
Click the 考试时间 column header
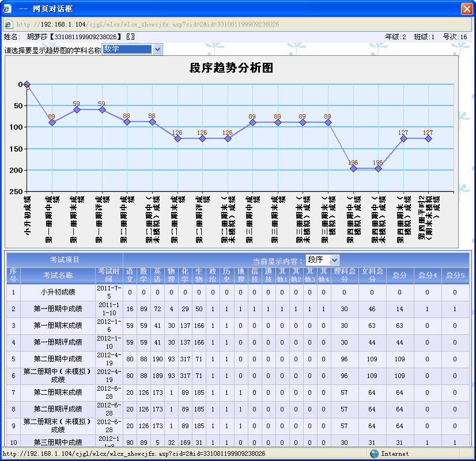(x=109, y=275)
